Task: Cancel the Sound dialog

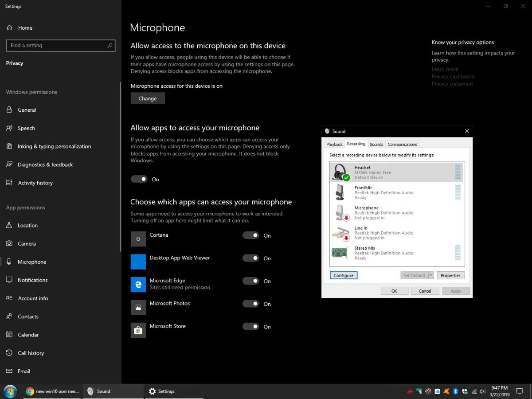Action: point(425,291)
